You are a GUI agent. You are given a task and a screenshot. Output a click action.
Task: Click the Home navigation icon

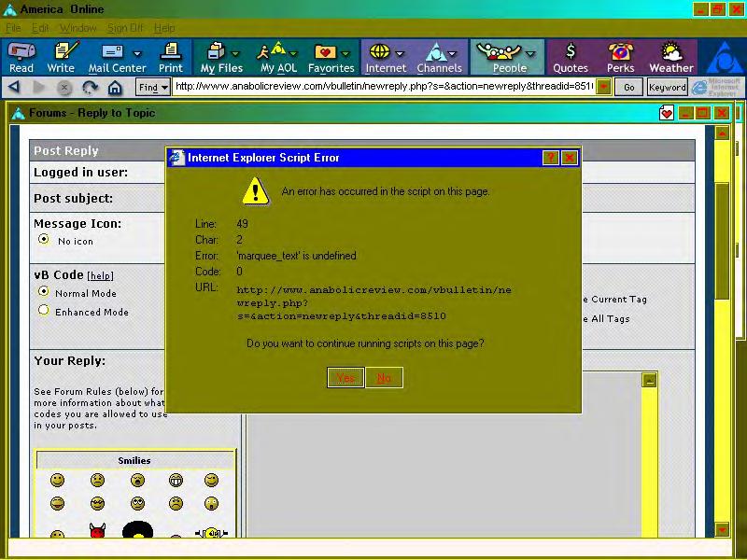(115, 88)
